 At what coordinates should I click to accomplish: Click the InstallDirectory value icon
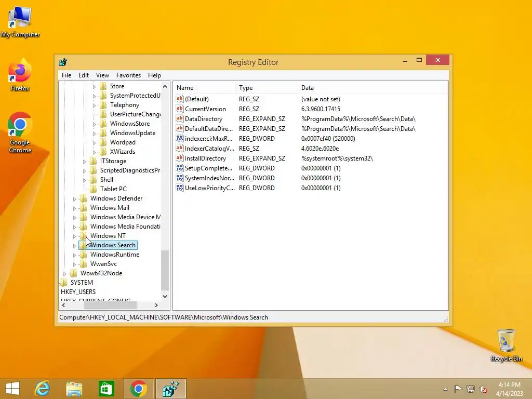pyautogui.click(x=179, y=158)
